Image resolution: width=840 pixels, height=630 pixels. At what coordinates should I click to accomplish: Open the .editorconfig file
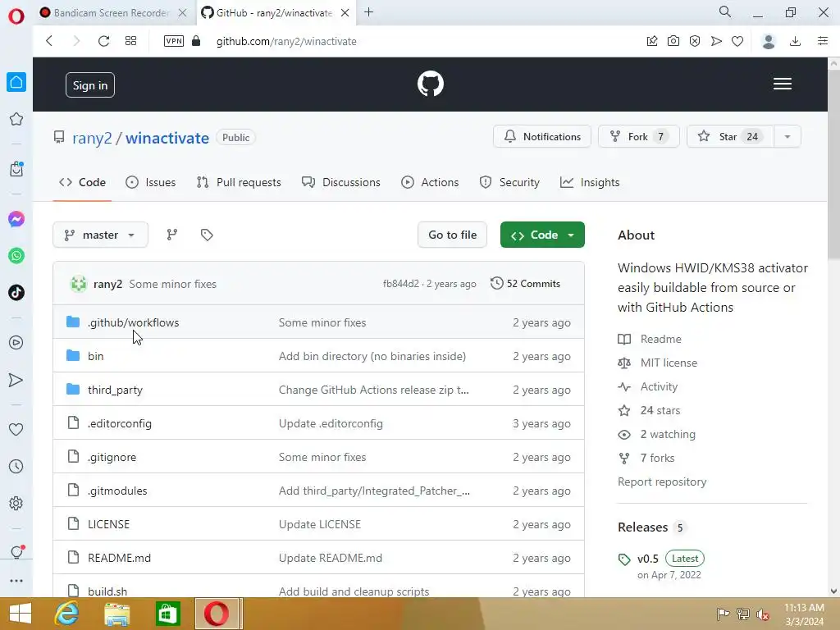(120, 424)
